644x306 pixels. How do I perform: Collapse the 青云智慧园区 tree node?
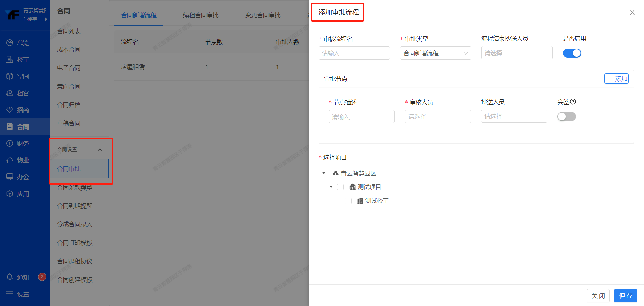point(324,173)
